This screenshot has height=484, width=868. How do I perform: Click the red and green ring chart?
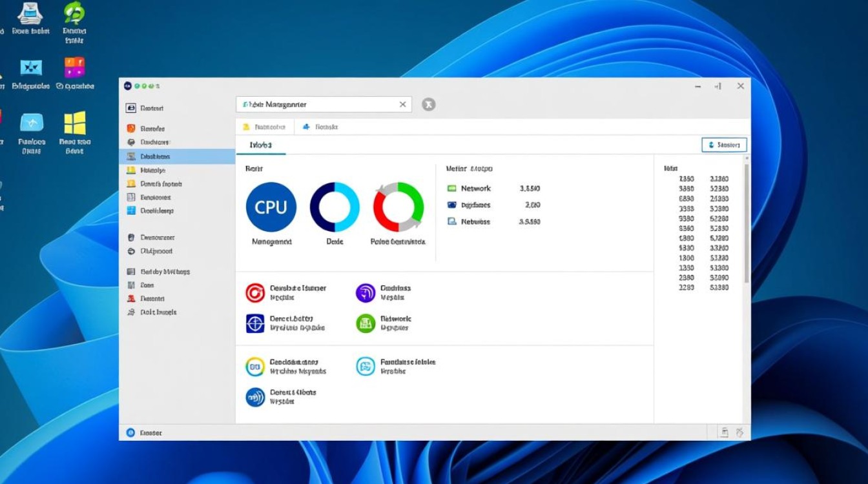[398, 207]
